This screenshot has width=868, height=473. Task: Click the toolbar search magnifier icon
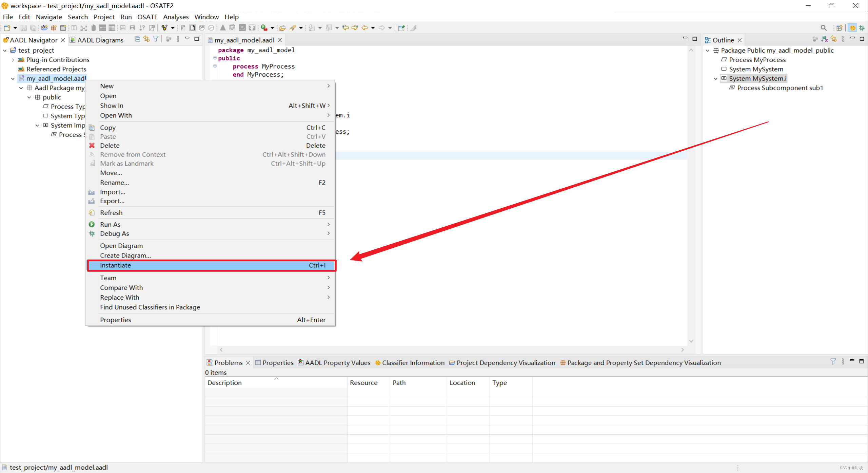pyautogui.click(x=823, y=28)
